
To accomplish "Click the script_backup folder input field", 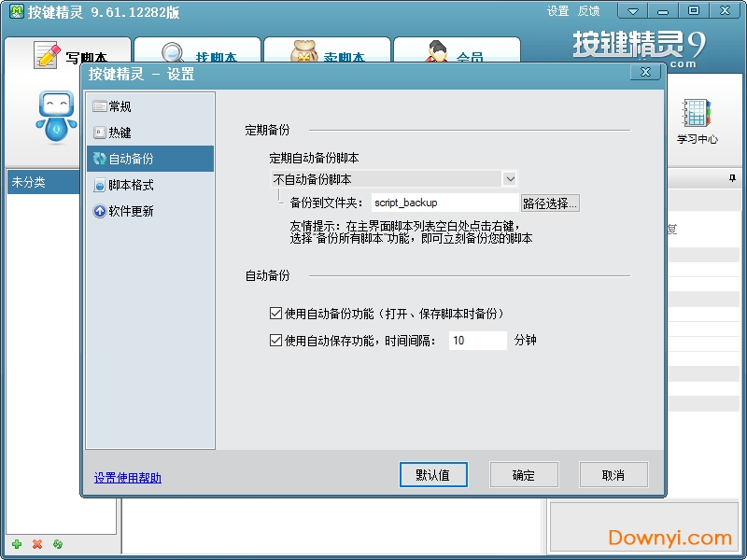I will (x=444, y=202).
